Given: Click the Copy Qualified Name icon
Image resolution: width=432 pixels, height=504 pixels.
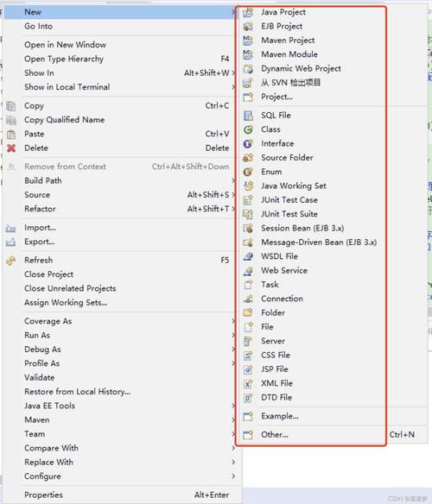Looking at the screenshot, I should pyautogui.click(x=11, y=120).
